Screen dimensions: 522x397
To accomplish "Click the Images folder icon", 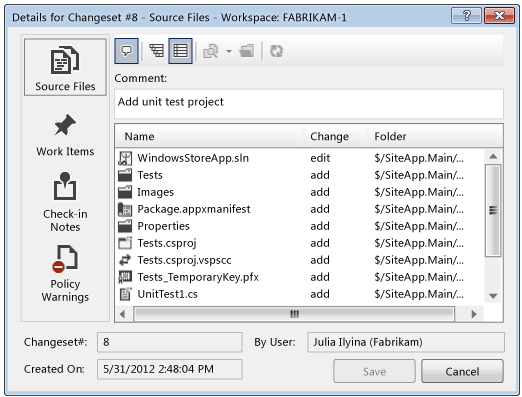I will (125, 192).
